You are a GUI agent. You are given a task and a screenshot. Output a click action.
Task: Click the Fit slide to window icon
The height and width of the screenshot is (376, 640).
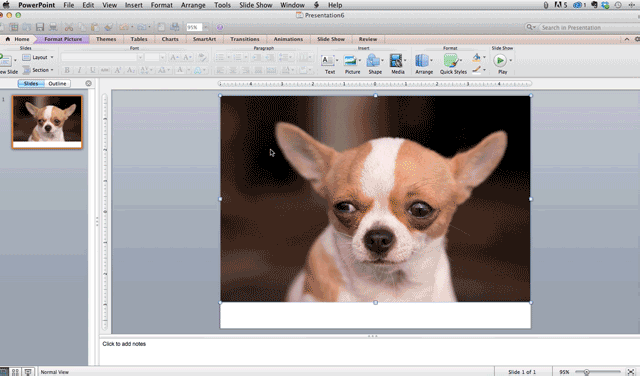point(631,372)
